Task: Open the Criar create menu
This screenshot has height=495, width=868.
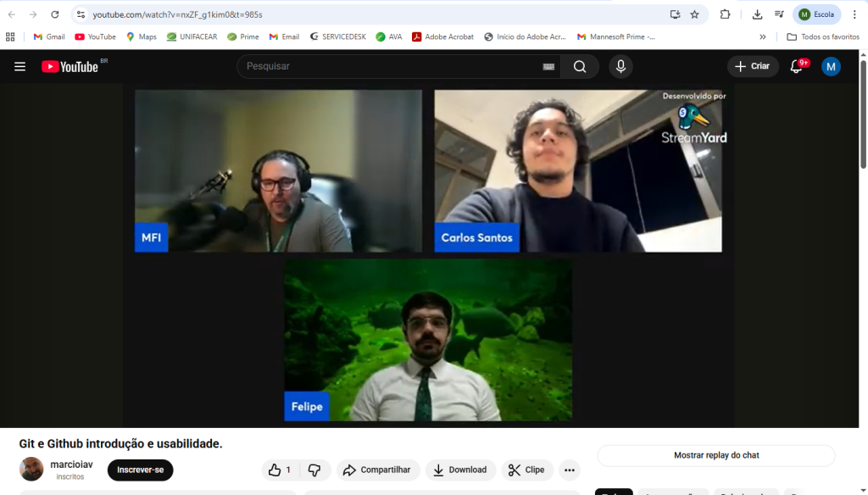Action: click(752, 66)
